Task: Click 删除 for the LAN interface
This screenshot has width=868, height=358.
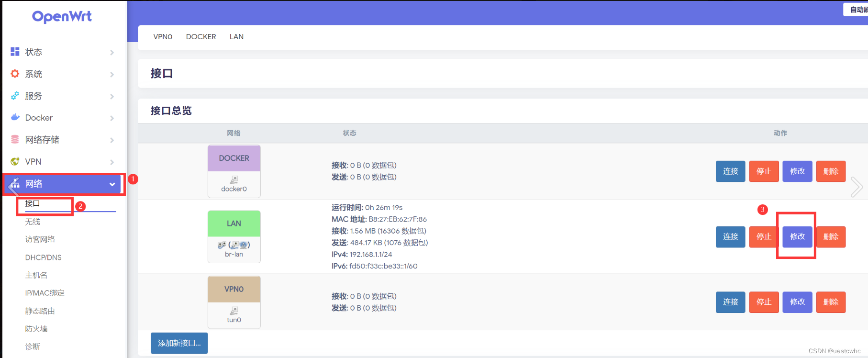Action: 831,237
